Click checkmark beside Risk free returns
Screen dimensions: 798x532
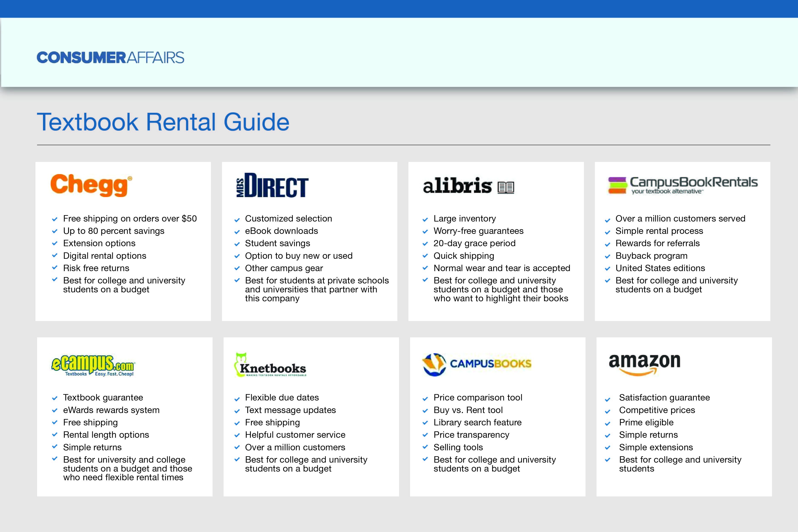[55, 267]
